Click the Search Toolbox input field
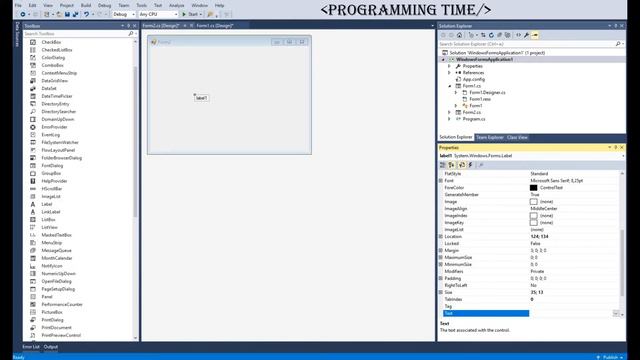The height and width of the screenshot is (360, 640). click(x=76, y=33)
